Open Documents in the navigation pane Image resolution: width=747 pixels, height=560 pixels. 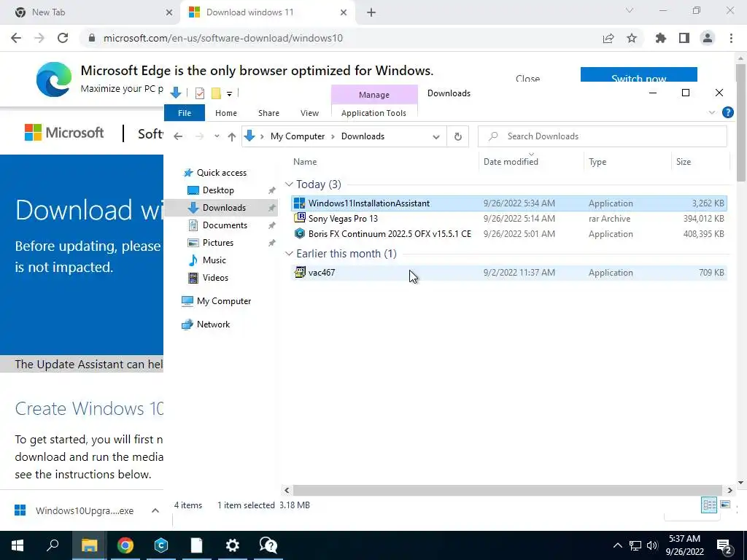(225, 225)
